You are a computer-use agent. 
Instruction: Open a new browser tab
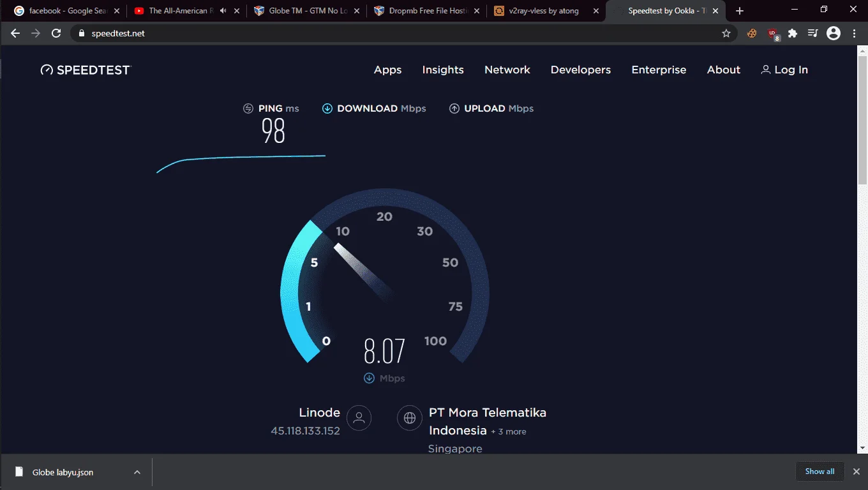pos(740,11)
